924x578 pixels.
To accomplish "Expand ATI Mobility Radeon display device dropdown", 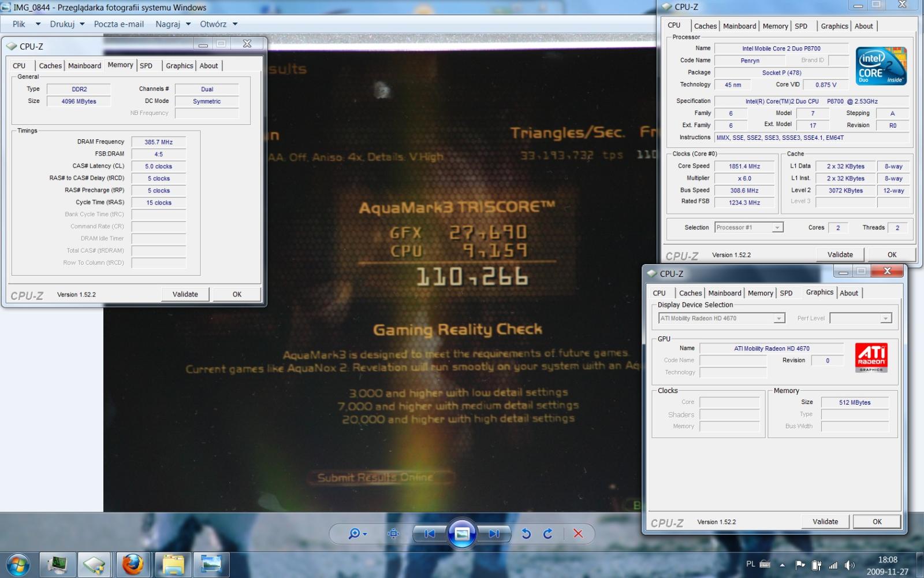I will pos(779,318).
